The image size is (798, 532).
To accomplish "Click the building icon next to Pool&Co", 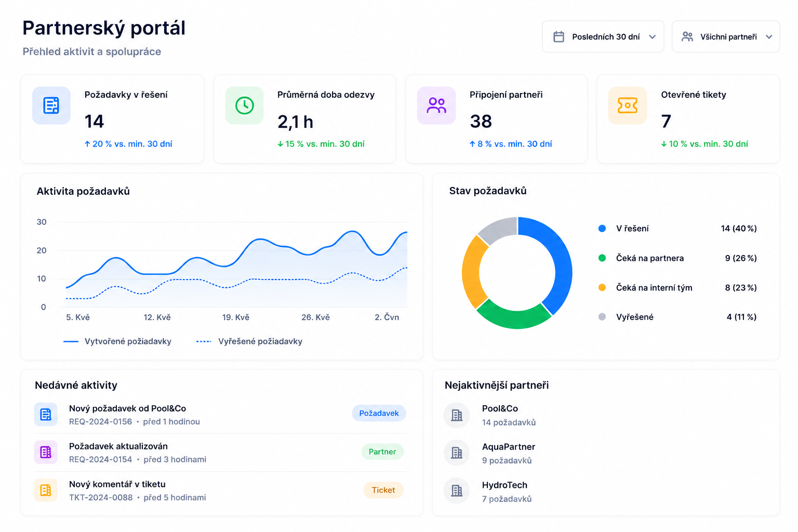I will pos(457,415).
